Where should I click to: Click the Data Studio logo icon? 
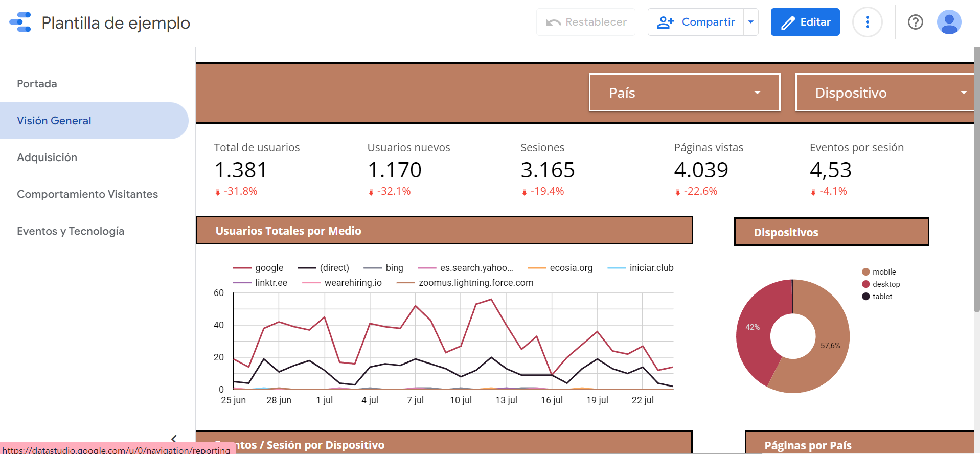coord(20,22)
